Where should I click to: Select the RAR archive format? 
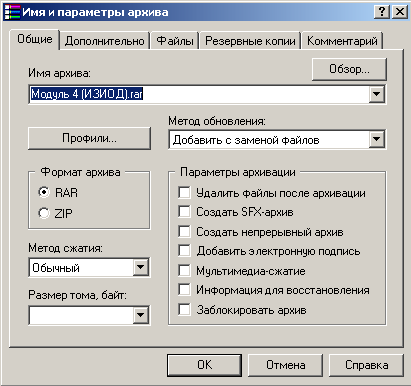point(44,192)
